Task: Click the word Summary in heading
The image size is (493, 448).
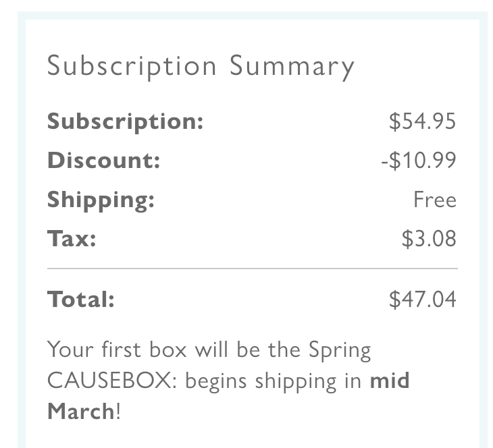Action: [x=292, y=67]
